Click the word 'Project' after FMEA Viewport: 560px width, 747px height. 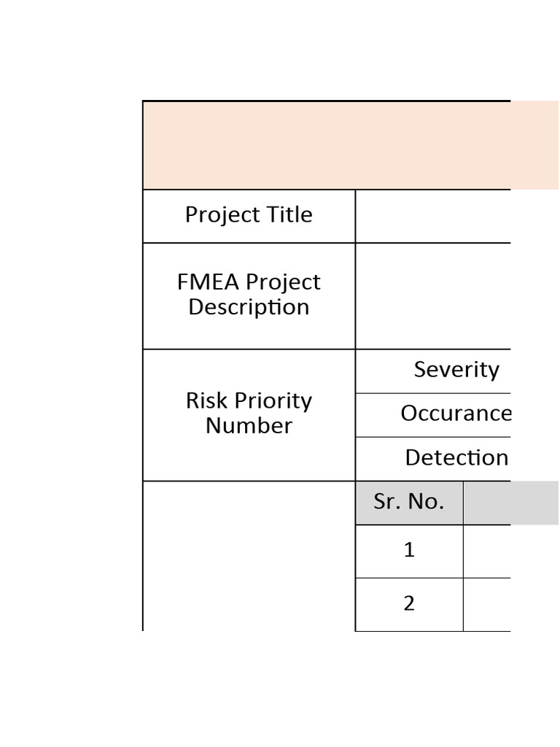(283, 282)
